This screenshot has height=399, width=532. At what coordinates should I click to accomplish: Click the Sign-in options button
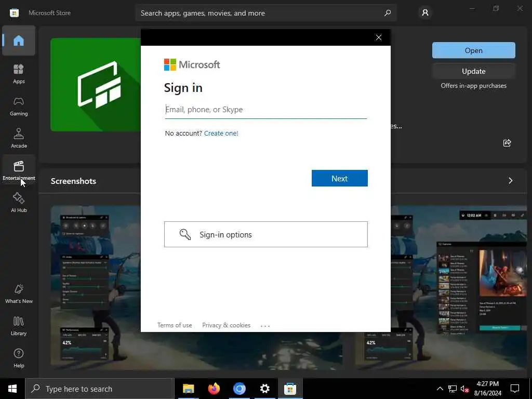click(x=266, y=234)
